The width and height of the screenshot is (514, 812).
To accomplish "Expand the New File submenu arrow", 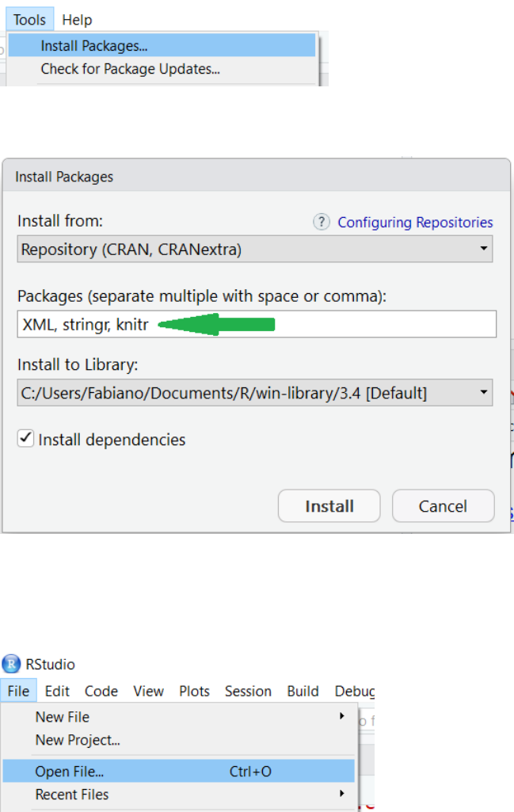I will (342, 716).
